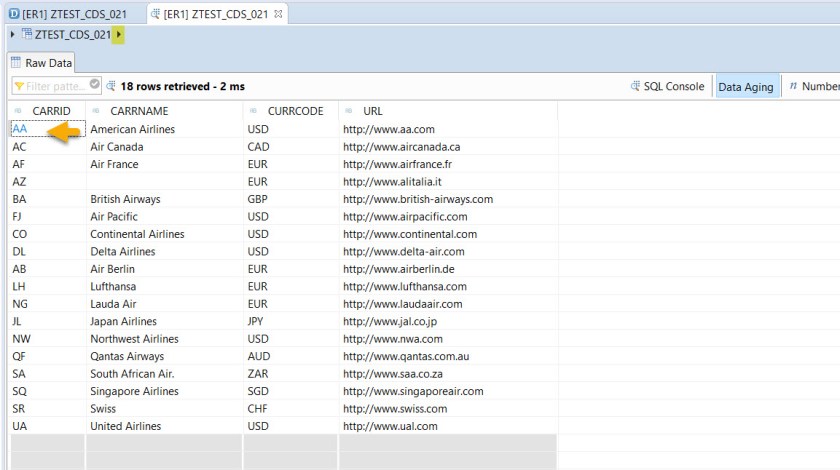
Task: Click the AUD currency cell
Action: coord(291,356)
